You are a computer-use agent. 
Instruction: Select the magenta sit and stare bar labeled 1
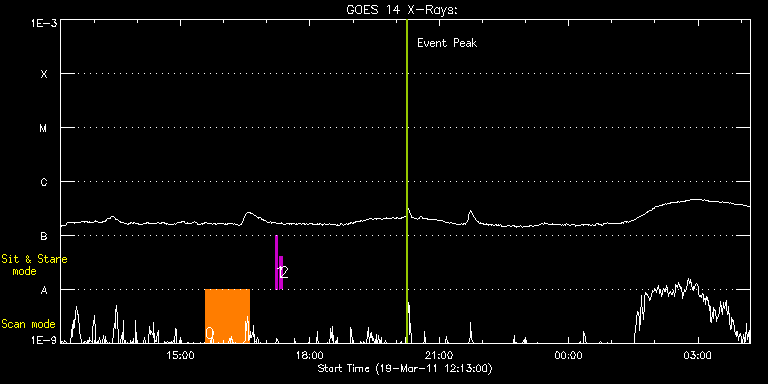click(x=276, y=263)
